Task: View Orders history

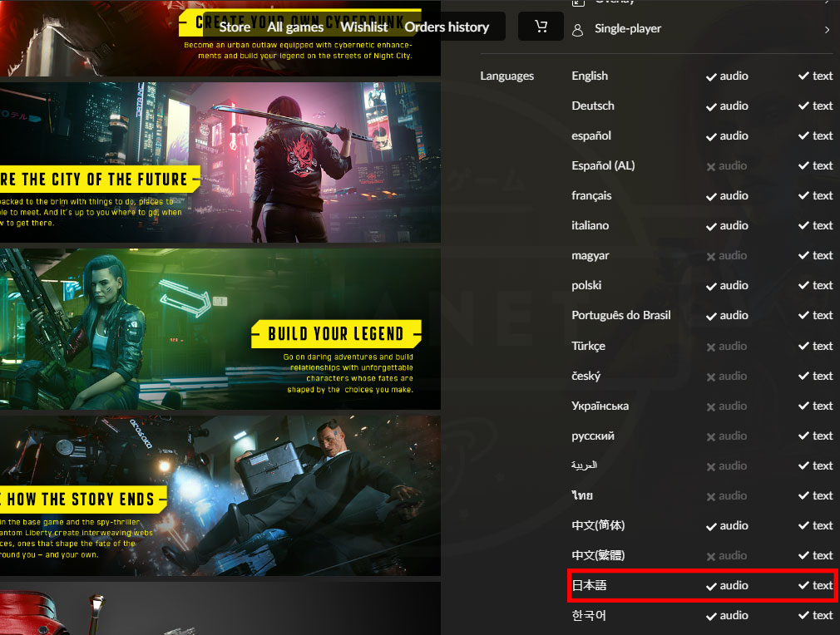Action: [447, 27]
